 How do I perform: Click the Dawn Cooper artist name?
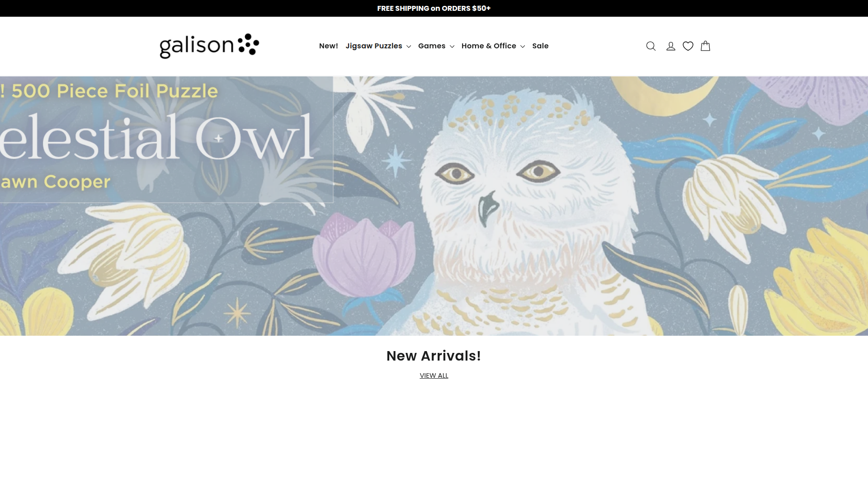click(x=55, y=182)
